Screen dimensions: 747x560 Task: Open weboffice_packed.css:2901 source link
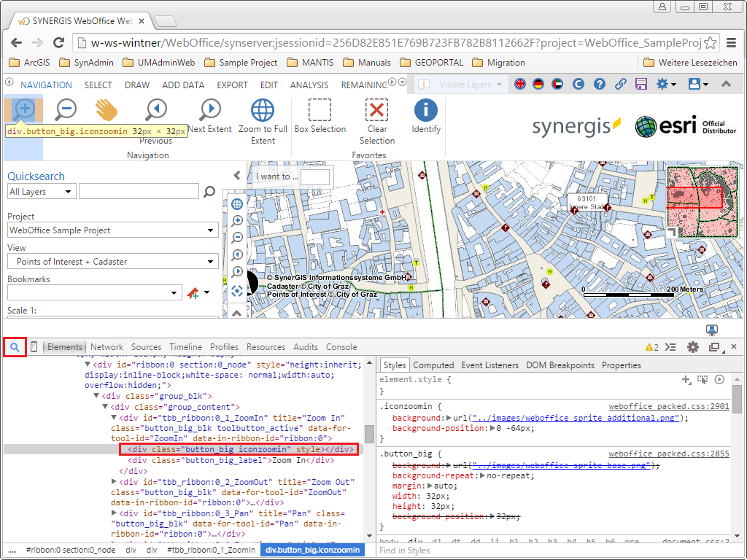tap(669, 406)
